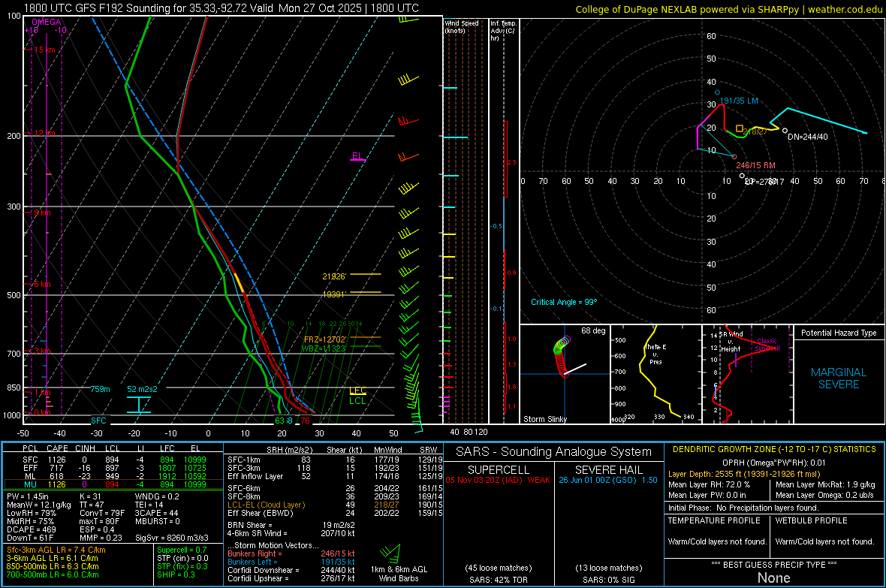Image resolution: width=886 pixels, height=588 pixels.
Task: Click the SigSvr = 8260 m3/s3 value
Action: coord(172,538)
